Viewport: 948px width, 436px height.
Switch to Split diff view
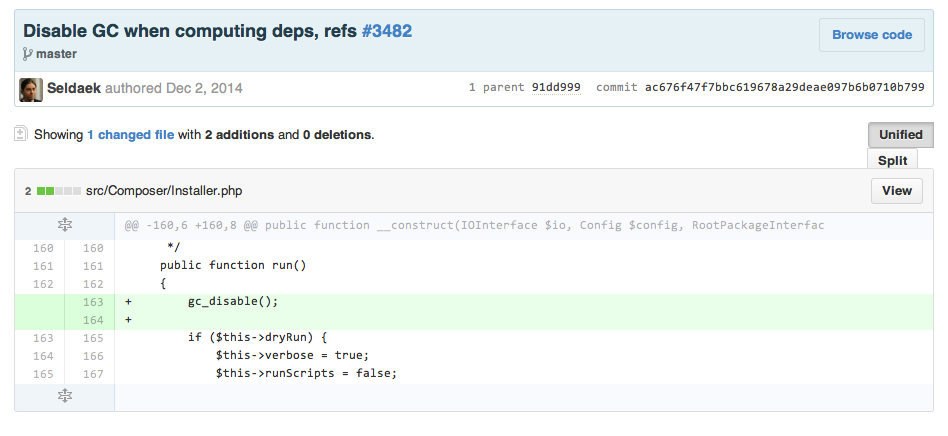pos(892,160)
